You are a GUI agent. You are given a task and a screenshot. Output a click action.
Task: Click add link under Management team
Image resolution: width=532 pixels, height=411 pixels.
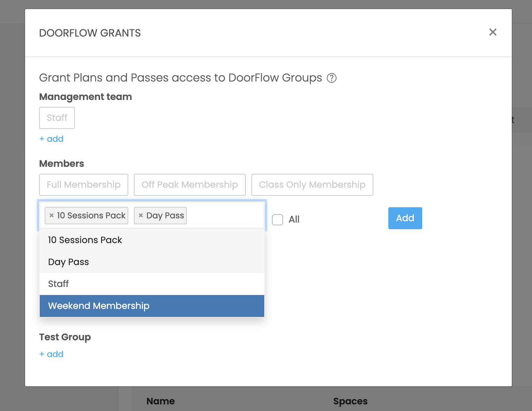click(x=51, y=139)
